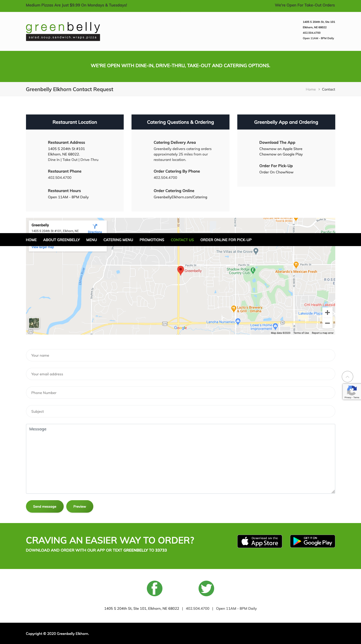Viewport: 361px width, 644px height.
Task: Switch map to satellite view thumbnail
Action: point(34,323)
